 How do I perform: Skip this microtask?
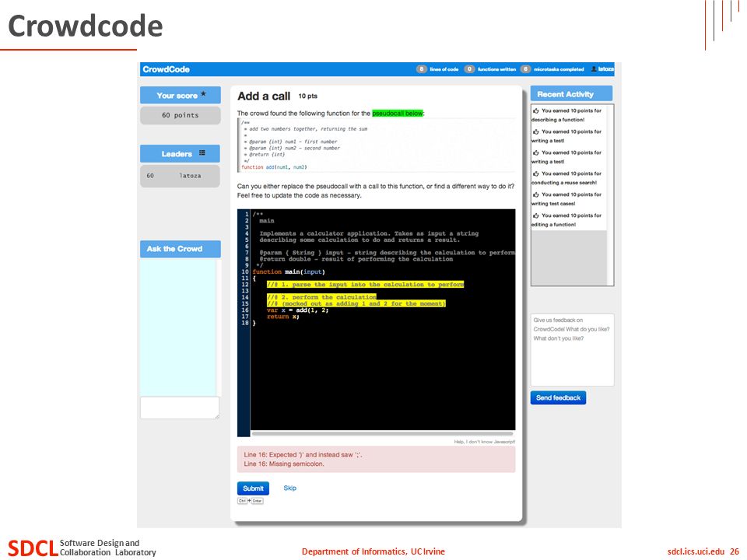289,488
